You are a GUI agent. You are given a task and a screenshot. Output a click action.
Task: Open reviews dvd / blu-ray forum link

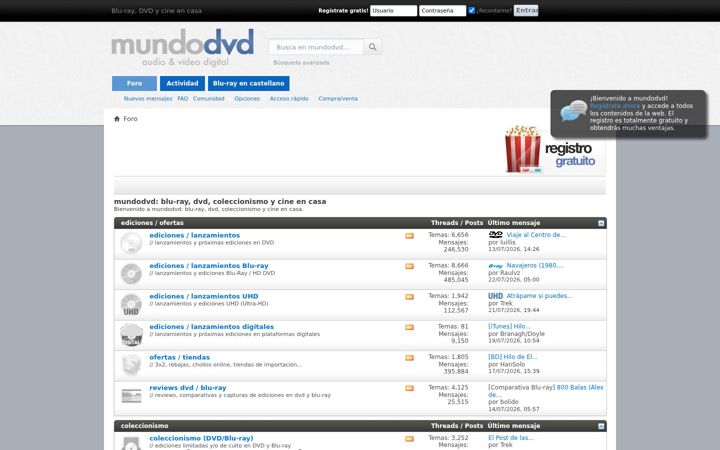point(188,388)
